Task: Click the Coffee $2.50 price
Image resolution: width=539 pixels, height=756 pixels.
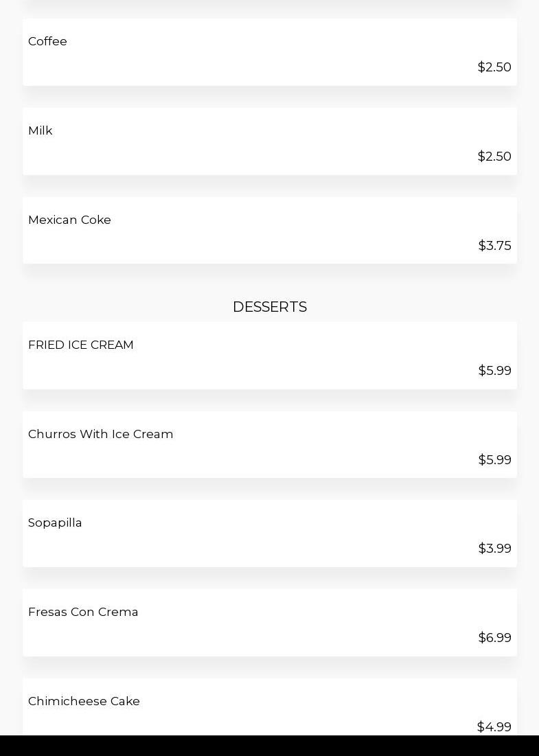Action: tap(494, 67)
